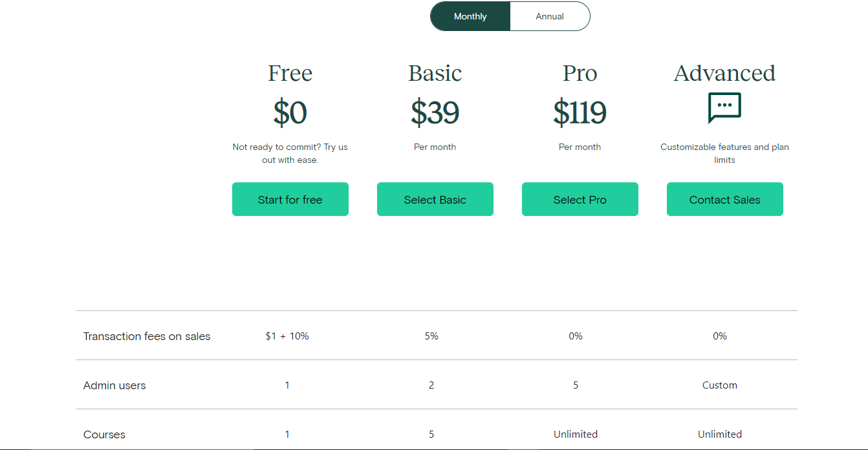Screen dimensions: 868x450
Task: Click the Courses row label
Action: [104, 434]
